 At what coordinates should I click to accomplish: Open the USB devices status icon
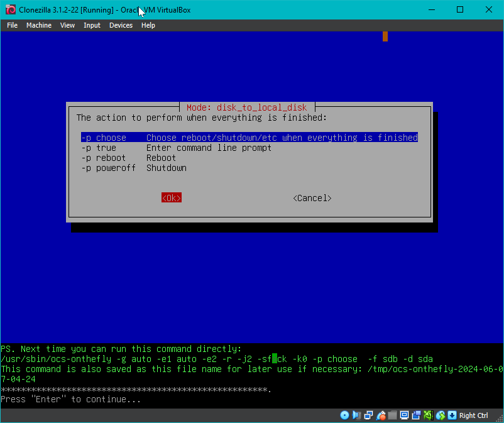(x=380, y=415)
